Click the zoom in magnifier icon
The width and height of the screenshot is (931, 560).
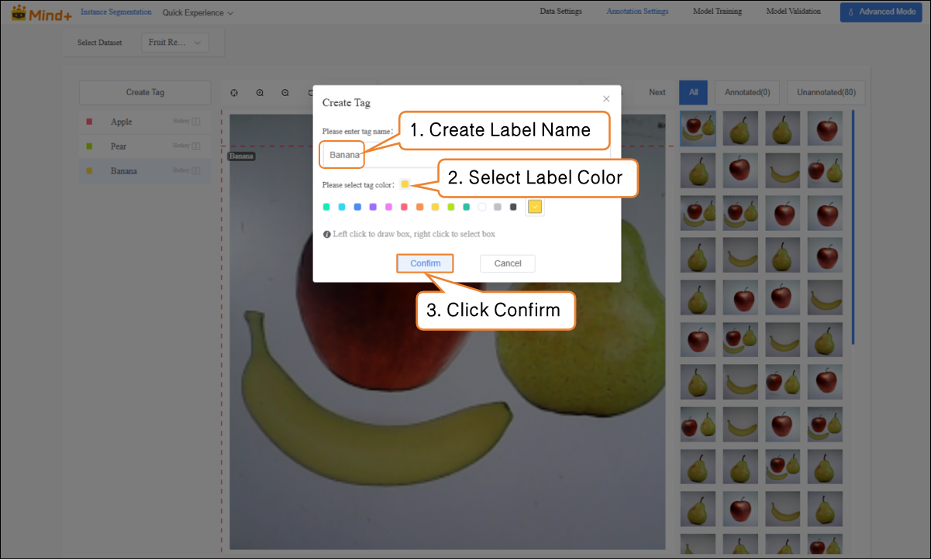260,93
